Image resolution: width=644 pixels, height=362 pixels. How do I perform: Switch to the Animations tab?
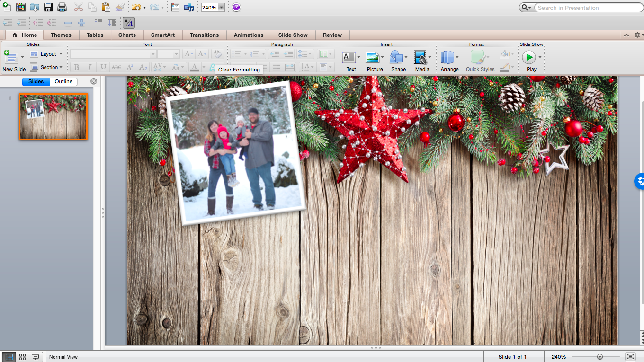[249, 35]
